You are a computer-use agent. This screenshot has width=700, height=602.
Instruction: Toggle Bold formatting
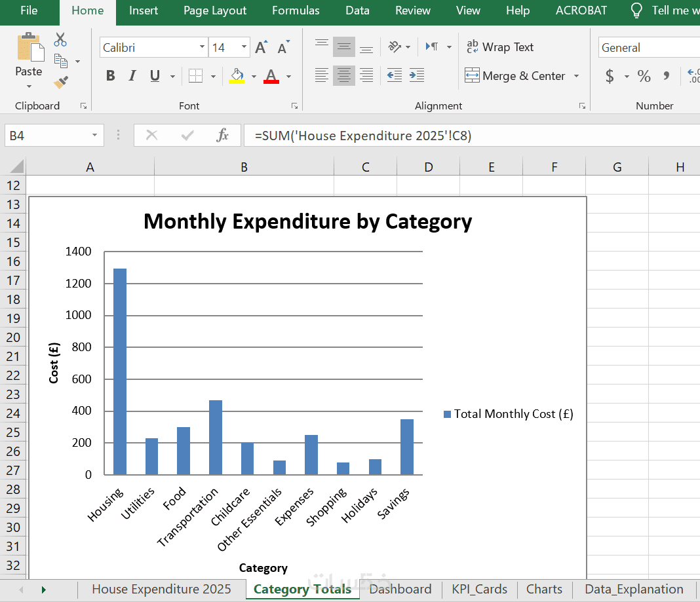click(x=110, y=76)
